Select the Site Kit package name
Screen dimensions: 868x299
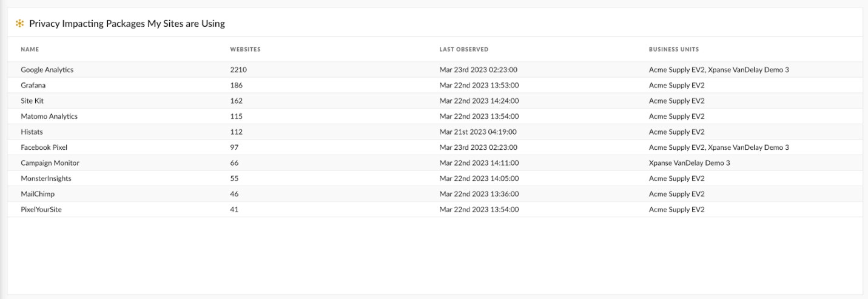click(x=32, y=101)
